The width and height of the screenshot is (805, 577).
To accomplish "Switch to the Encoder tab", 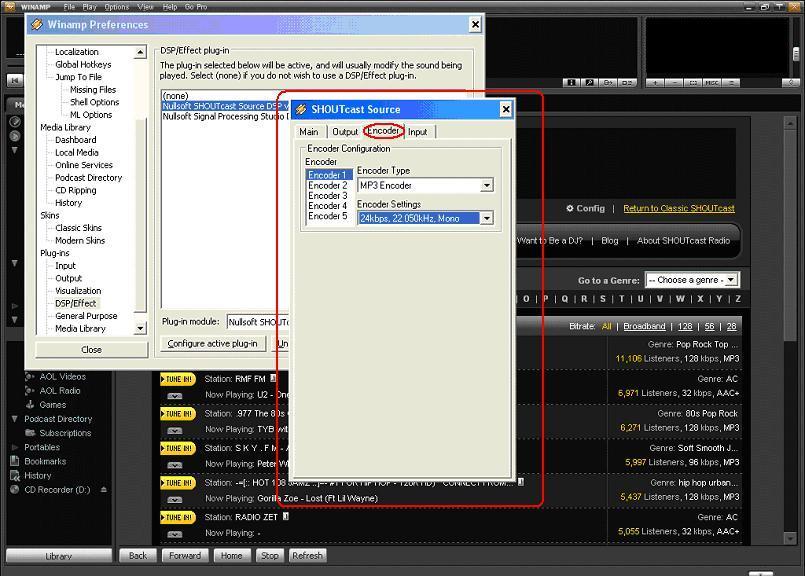I will 383,131.
